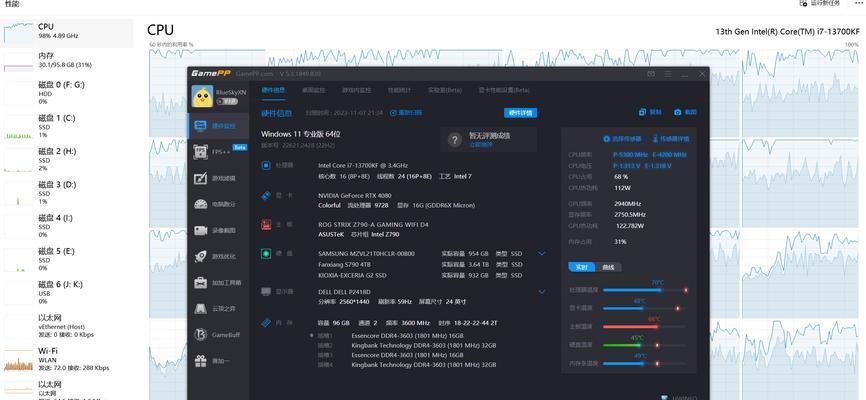Select Disk 3 (D:) in Task Manager

tap(67, 193)
